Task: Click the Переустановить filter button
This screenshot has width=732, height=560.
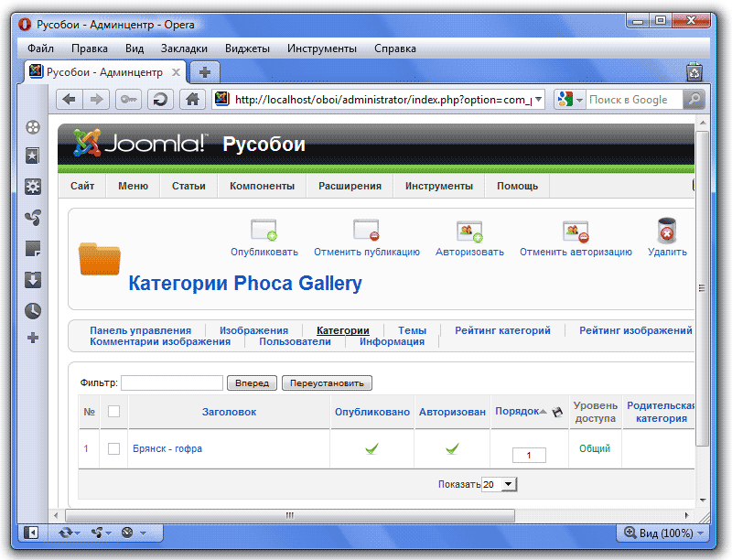Action: pos(327,383)
